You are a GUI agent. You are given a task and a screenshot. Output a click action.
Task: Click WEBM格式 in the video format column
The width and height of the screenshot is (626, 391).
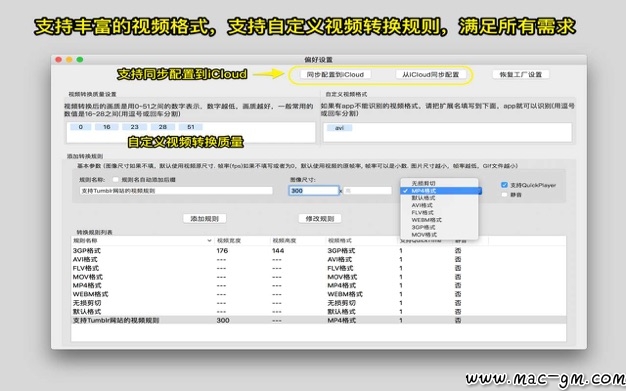click(345, 294)
